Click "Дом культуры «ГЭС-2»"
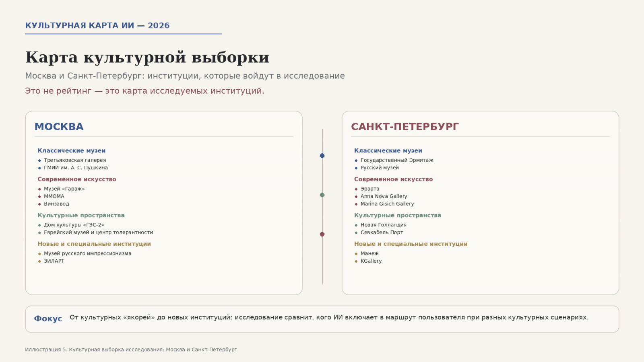The image size is (644, 362). (74, 225)
